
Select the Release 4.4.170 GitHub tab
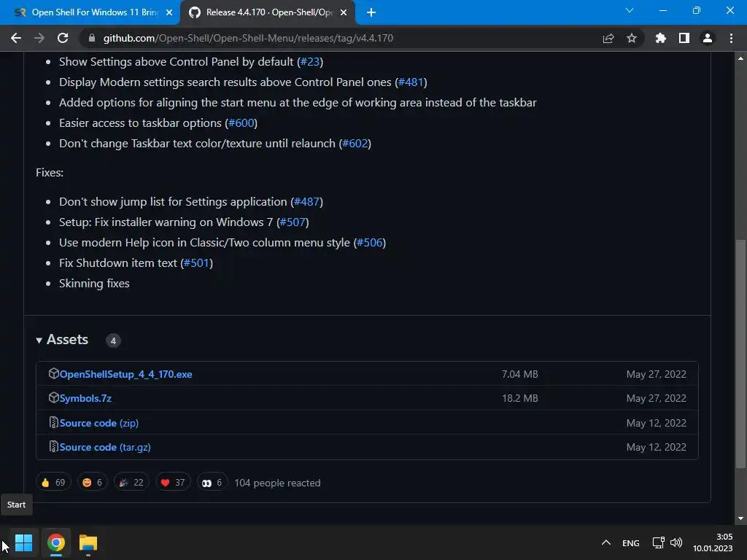267,12
